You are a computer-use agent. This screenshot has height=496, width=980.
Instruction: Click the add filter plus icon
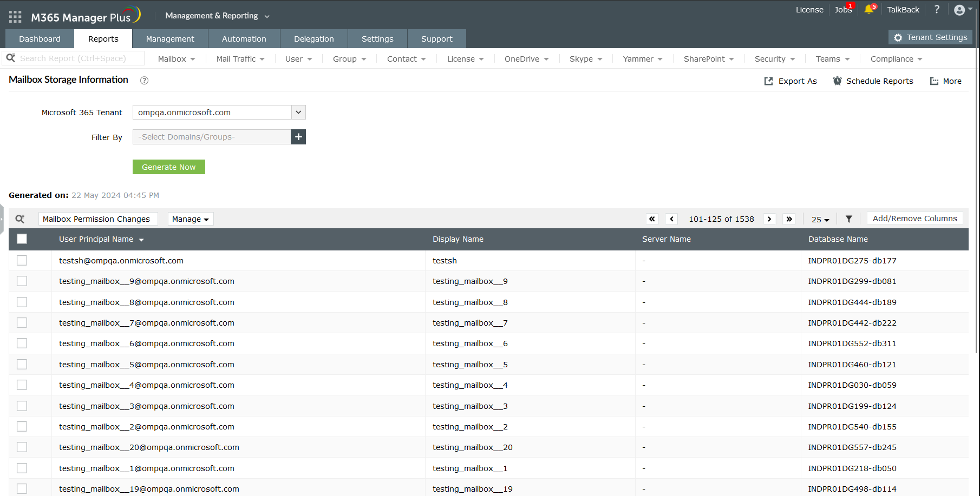click(x=298, y=137)
